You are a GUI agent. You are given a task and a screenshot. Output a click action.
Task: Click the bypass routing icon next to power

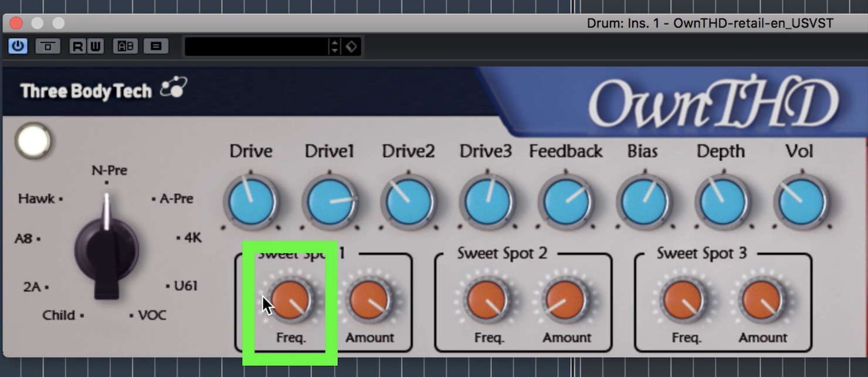[48, 46]
